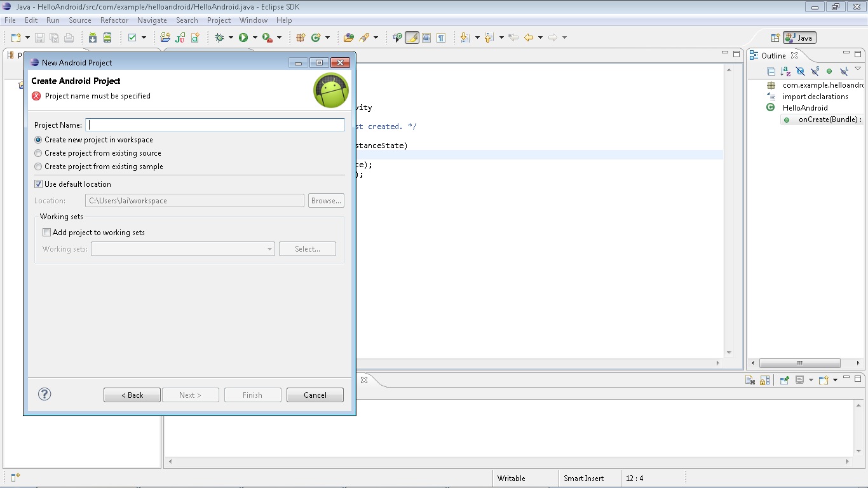Viewport: 868px width, 488px height.
Task: Click the New Java Project toolbar icon
Action: (165, 37)
